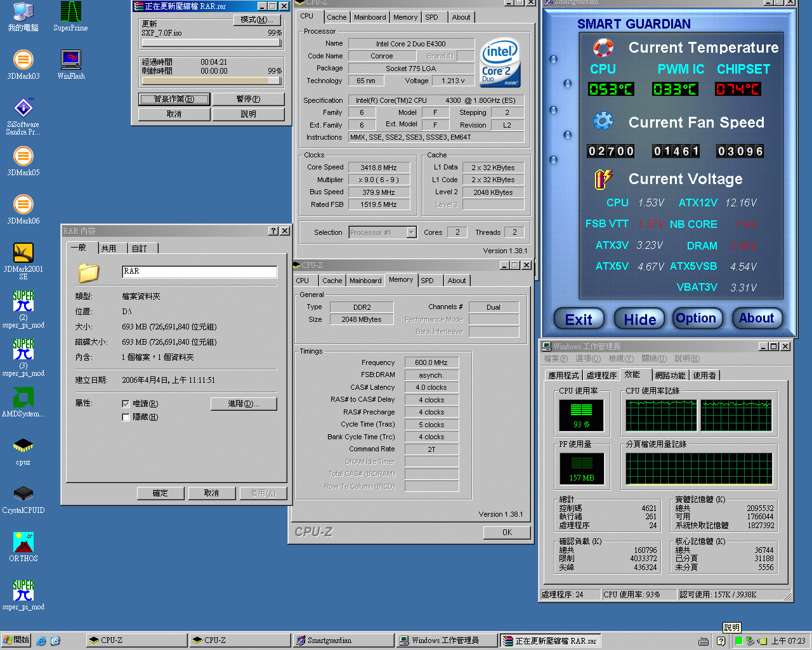Open Applications tab in Task Manager

pos(563,376)
